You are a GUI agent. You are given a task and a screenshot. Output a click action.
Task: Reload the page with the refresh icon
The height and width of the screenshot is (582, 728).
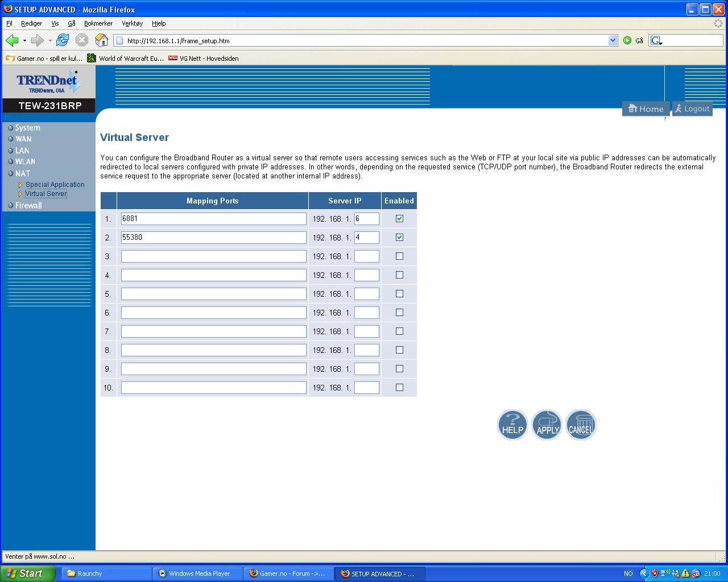pyautogui.click(x=63, y=40)
